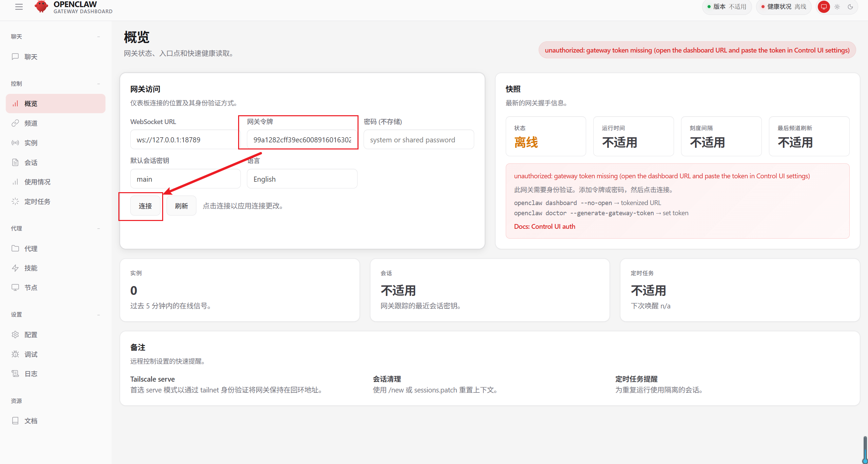Click the openclaw dashboard --no-open command text
The image size is (868, 464).
coord(563,203)
